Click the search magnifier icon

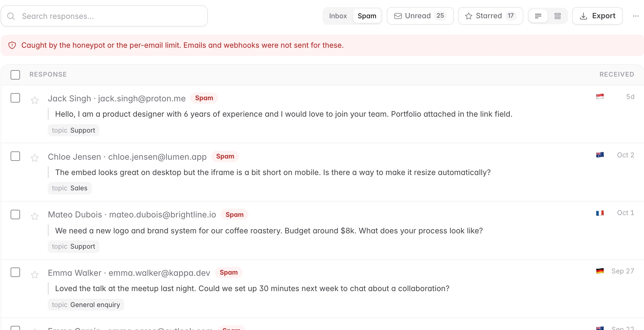point(11,16)
